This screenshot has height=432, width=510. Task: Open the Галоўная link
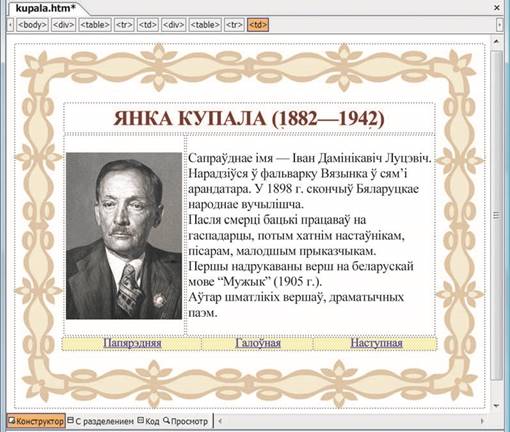click(x=258, y=343)
